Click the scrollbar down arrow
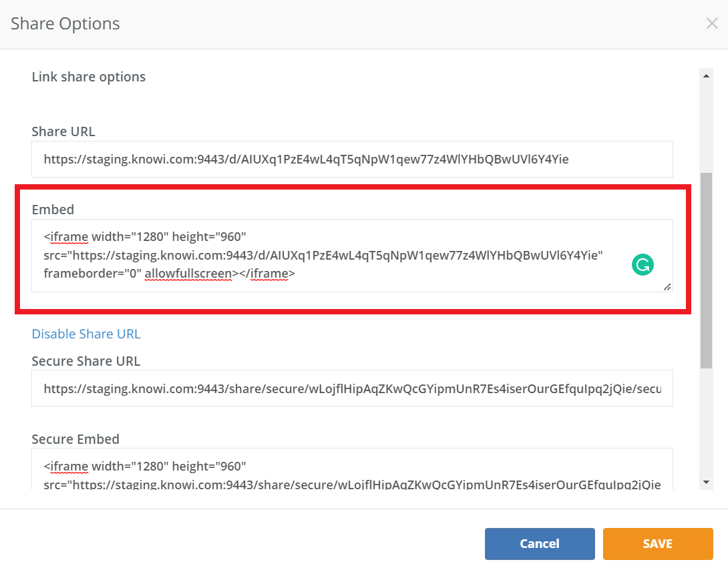Screen dimensions: 728x576 click(706, 482)
